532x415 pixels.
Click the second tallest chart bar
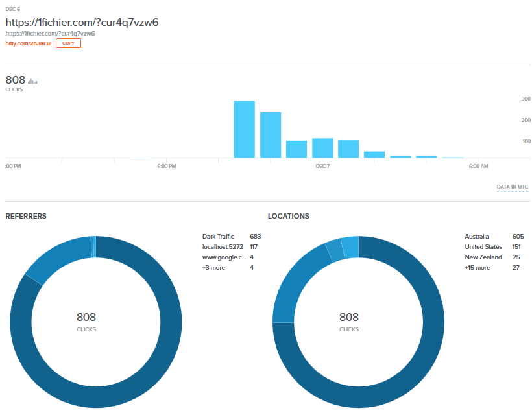tap(271, 135)
